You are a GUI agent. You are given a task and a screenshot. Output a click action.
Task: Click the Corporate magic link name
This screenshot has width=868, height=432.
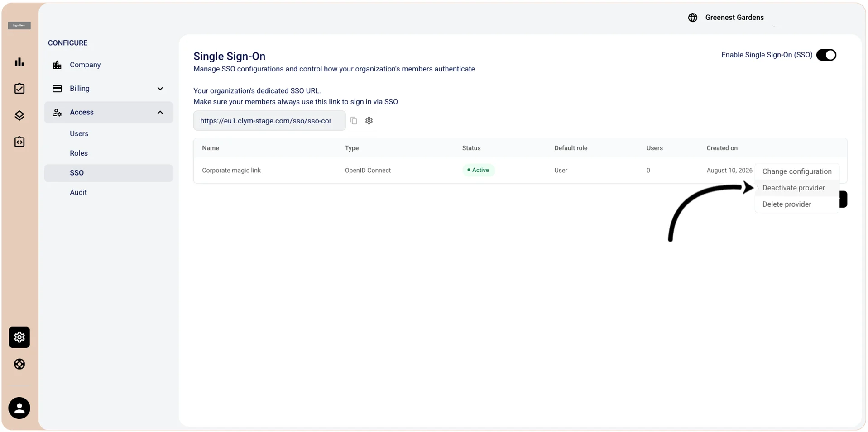coord(231,171)
